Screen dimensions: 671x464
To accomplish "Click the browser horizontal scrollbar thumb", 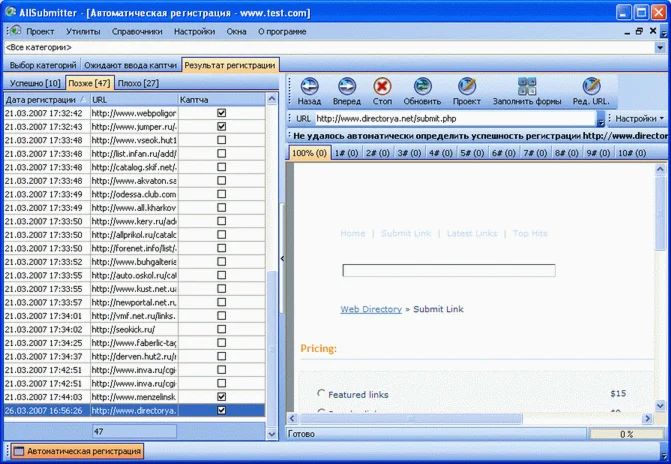I will [x=411, y=419].
